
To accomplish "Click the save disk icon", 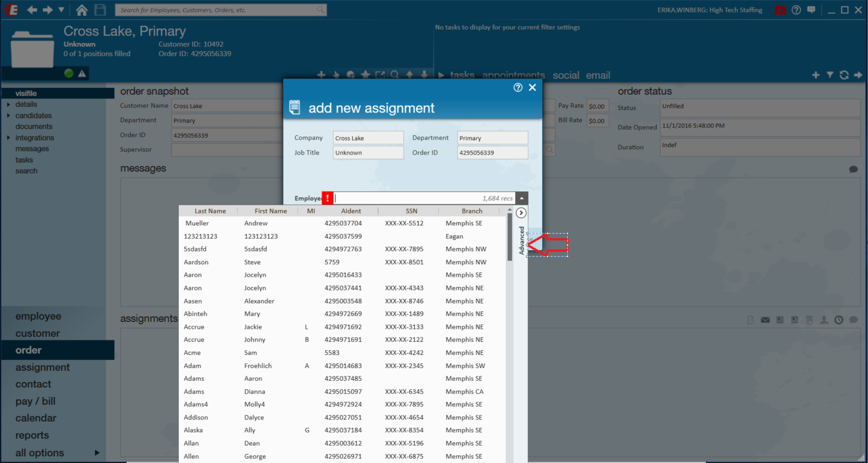I will click(100, 10).
